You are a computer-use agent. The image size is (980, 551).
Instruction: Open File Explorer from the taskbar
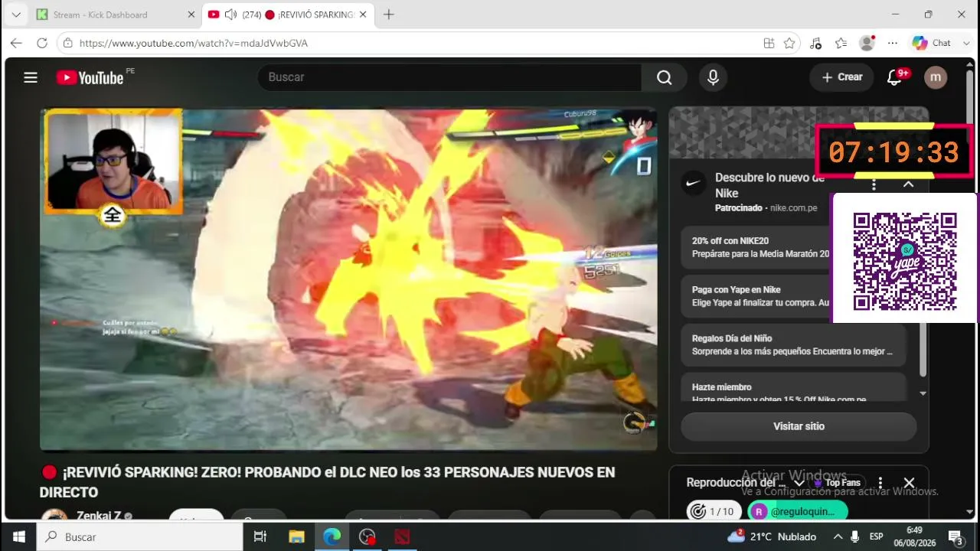pos(296,536)
